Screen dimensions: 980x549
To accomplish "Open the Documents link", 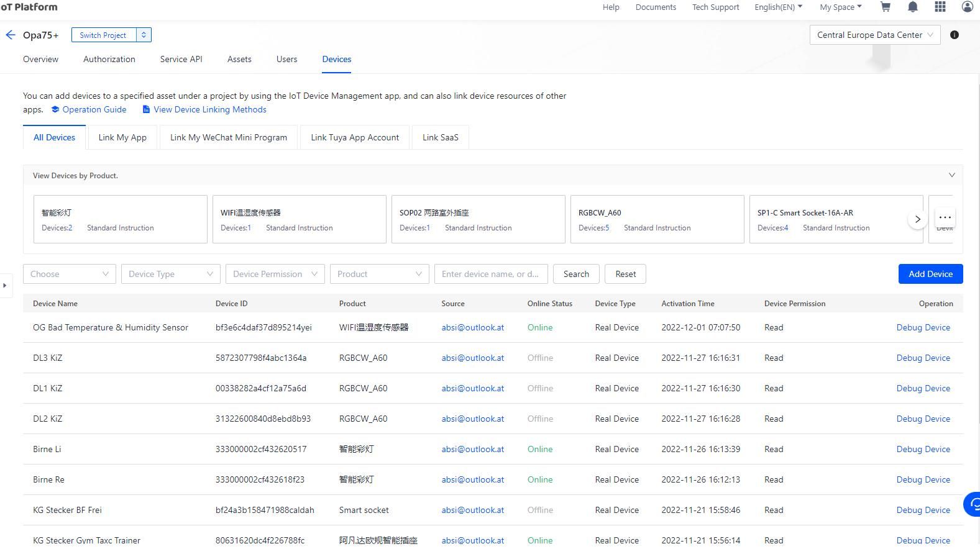I will click(656, 7).
